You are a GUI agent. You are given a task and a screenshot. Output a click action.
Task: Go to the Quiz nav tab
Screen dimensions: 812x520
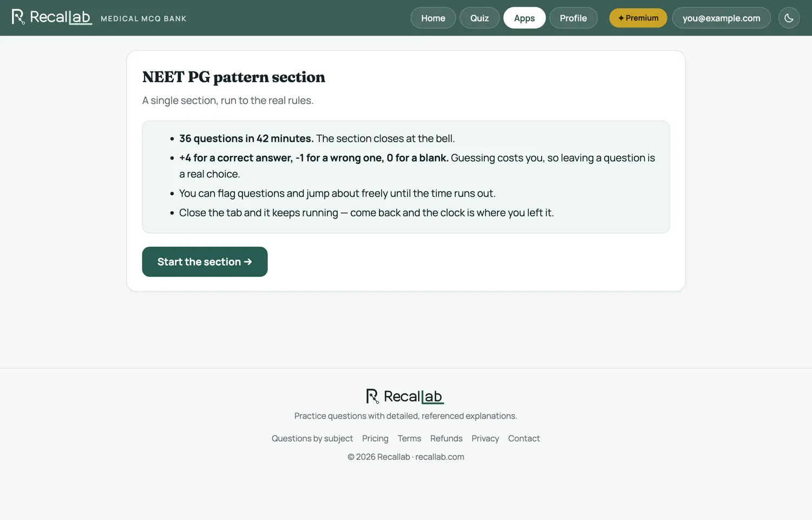(480, 18)
